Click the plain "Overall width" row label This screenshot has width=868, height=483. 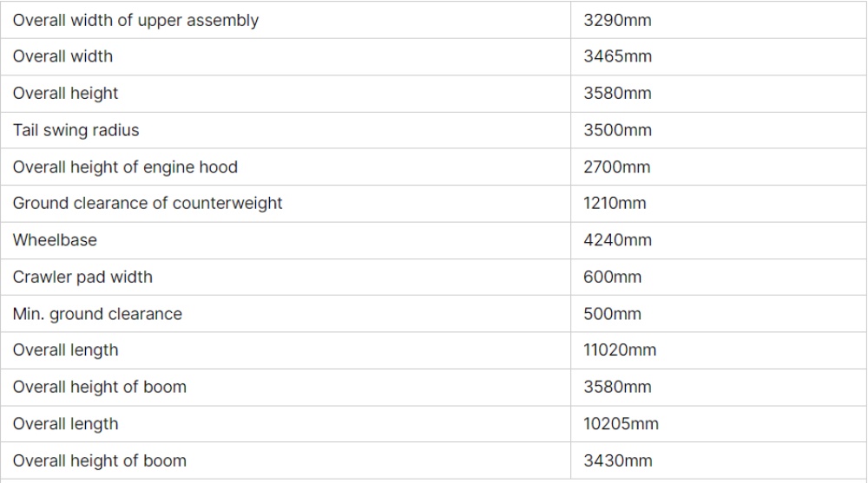[62, 57]
